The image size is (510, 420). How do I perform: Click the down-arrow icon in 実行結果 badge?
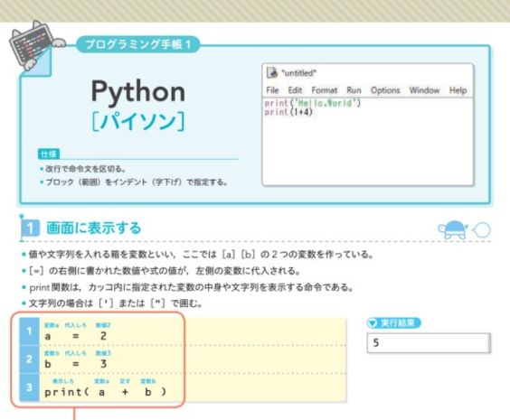click(373, 322)
